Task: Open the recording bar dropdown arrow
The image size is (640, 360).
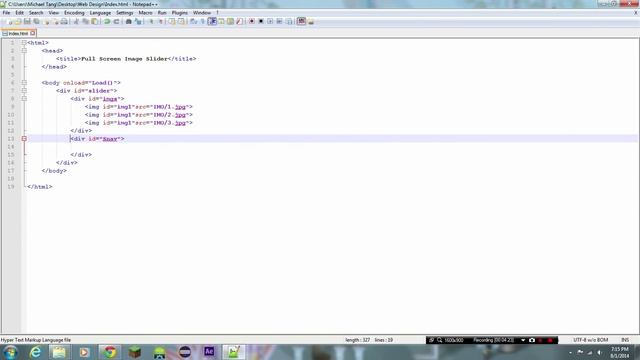Action: click(523, 340)
